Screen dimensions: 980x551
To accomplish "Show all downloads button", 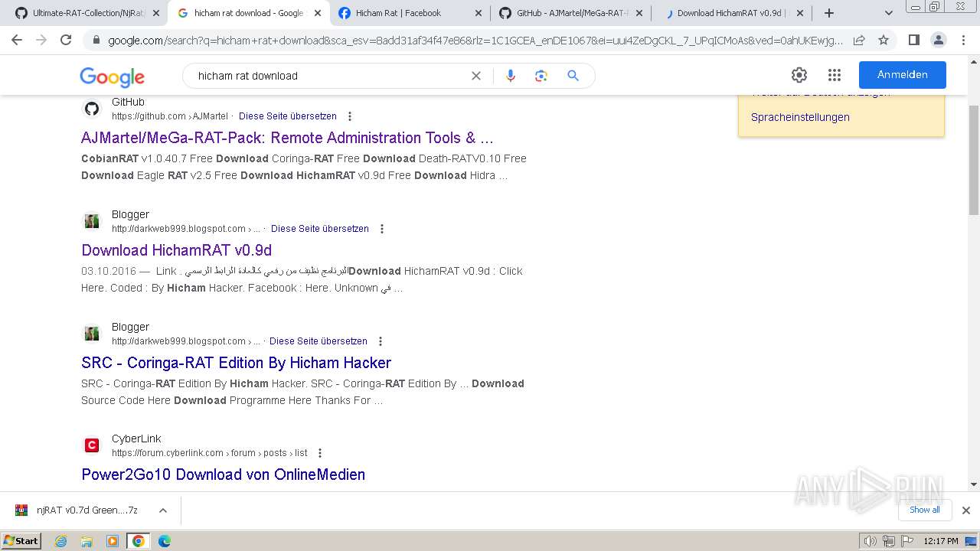I will click(x=925, y=510).
